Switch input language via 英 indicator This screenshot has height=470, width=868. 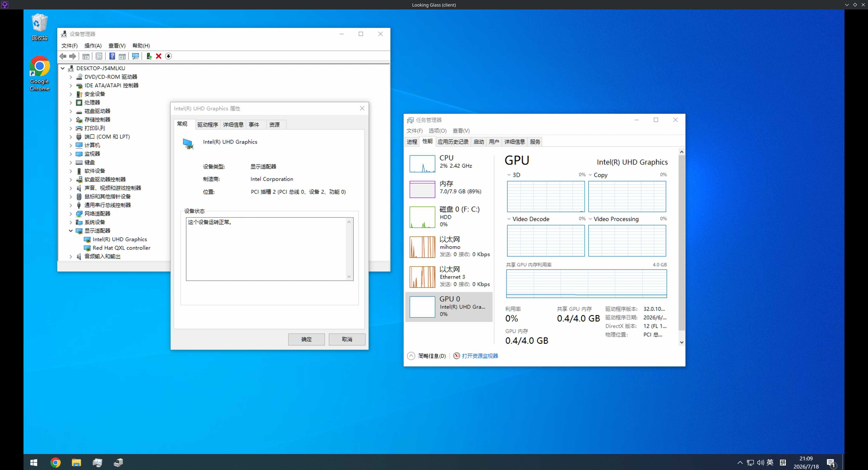(x=770, y=462)
